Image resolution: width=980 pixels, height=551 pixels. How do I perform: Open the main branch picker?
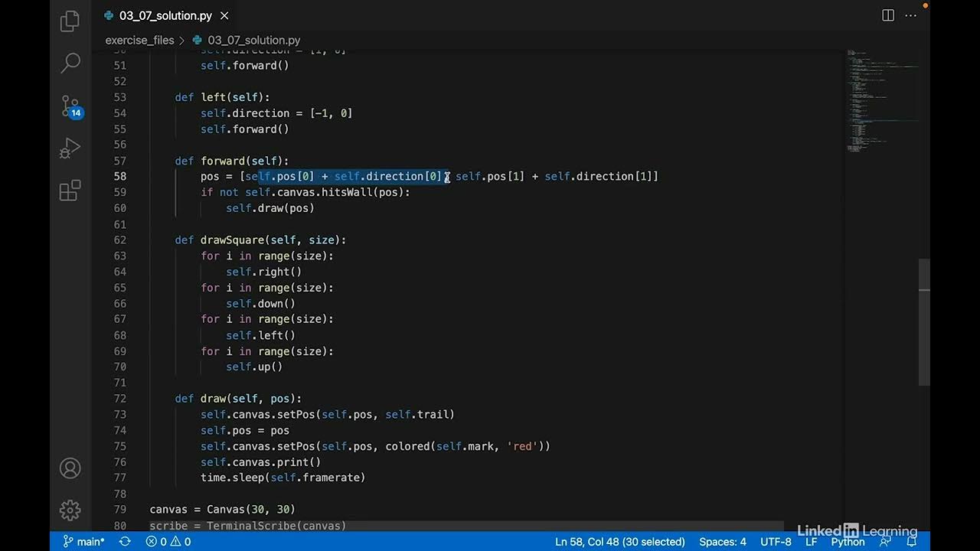click(83, 542)
